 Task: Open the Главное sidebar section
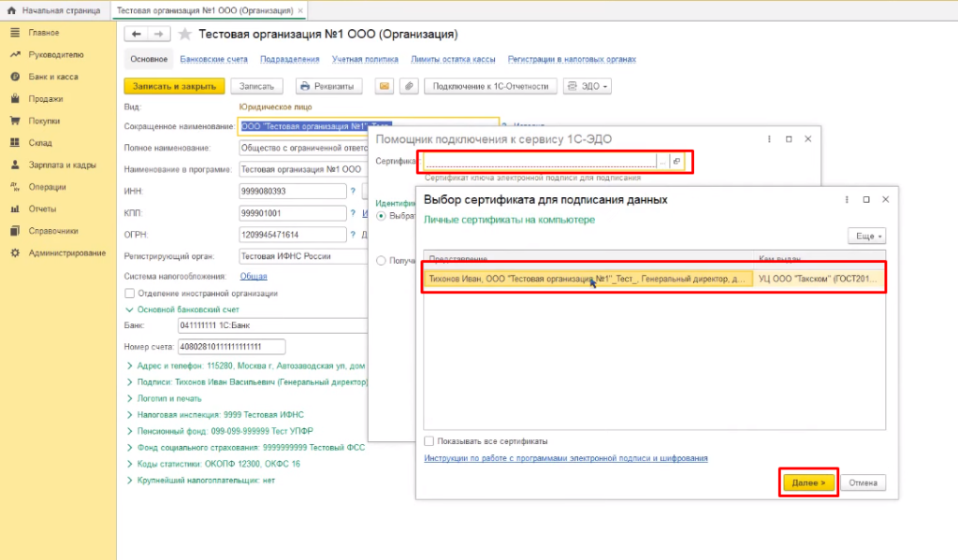(43, 33)
